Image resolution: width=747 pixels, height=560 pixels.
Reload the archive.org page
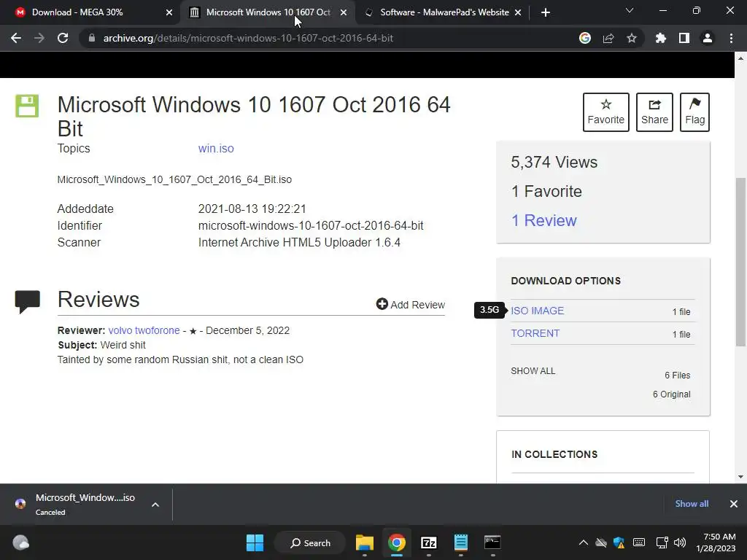click(63, 38)
